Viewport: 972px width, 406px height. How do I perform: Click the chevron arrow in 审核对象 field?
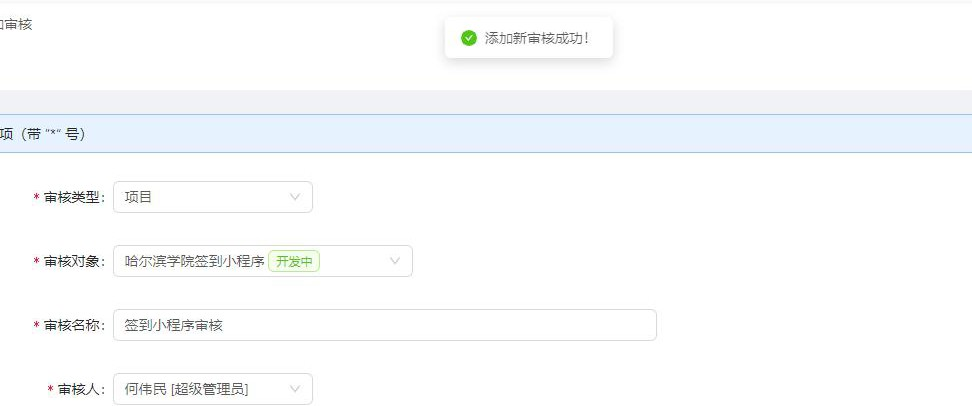coord(395,261)
